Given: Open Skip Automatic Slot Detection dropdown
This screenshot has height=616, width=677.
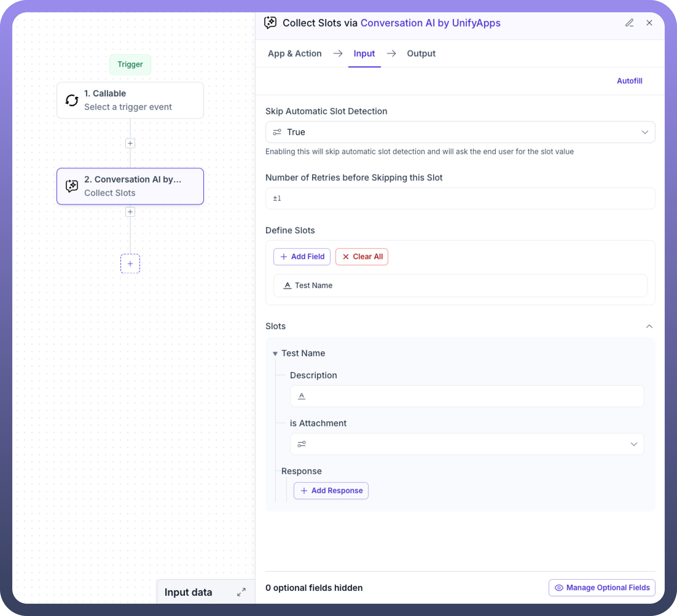Looking at the screenshot, I should 460,132.
